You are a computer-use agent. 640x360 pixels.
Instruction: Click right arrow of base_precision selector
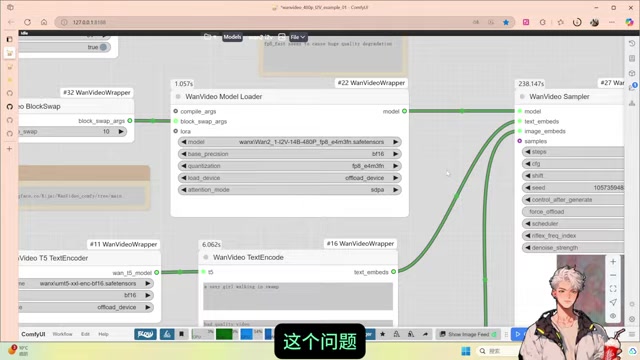[396, 154]
